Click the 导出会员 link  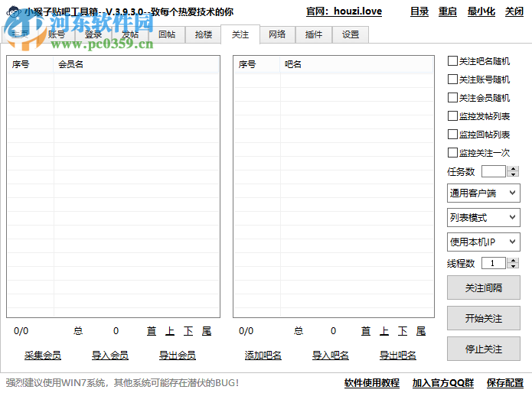coord(178,355)
